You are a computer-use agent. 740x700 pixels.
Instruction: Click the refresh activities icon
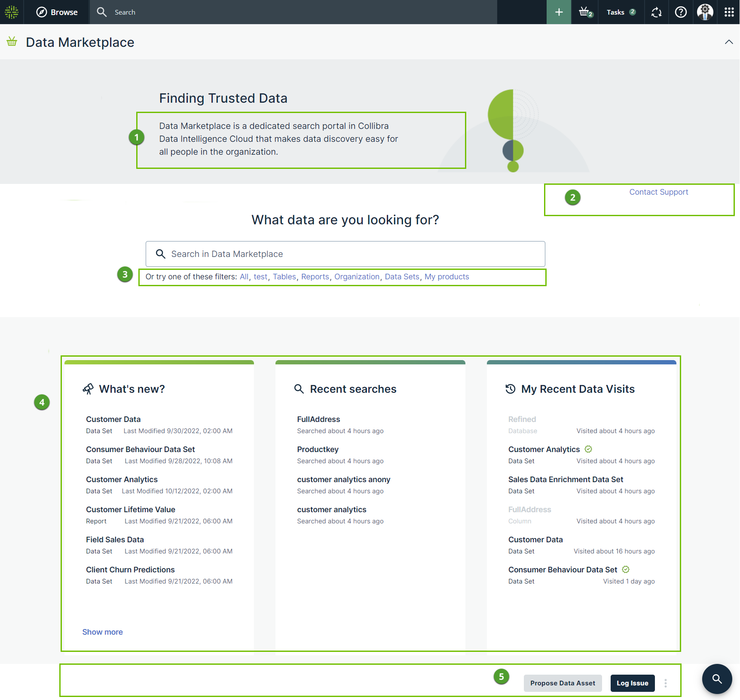coord(656,12)
